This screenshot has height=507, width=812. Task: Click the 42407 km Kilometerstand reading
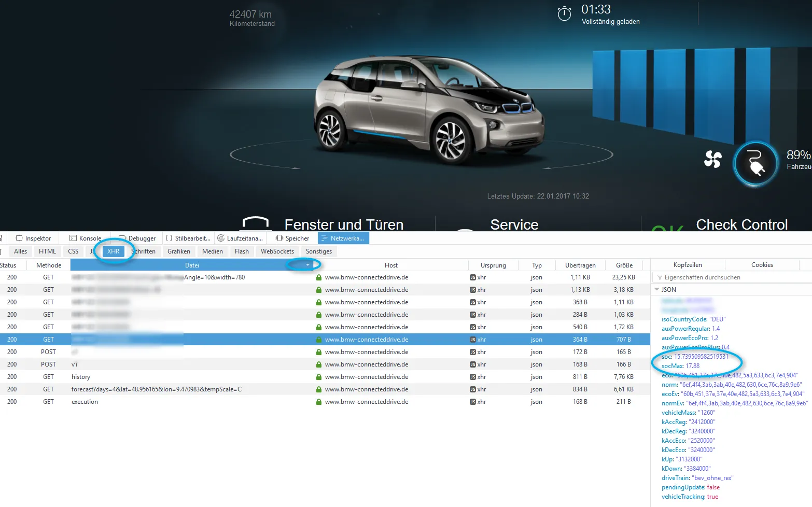(252, 18)
